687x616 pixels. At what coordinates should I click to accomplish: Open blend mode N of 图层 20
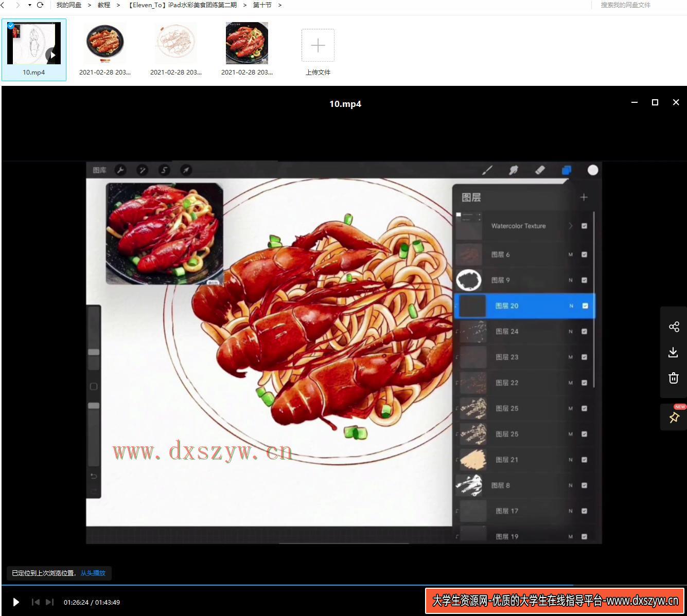[571, 306]
